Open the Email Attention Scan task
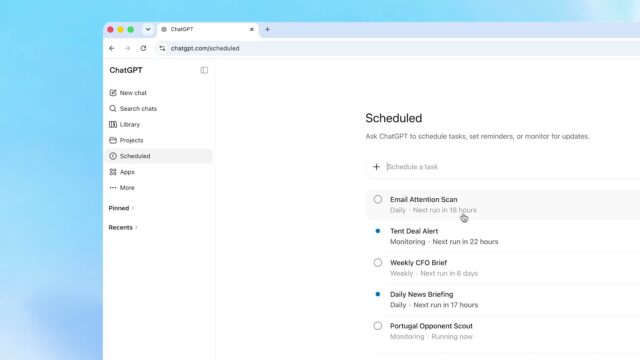 [x=503, y=204]
